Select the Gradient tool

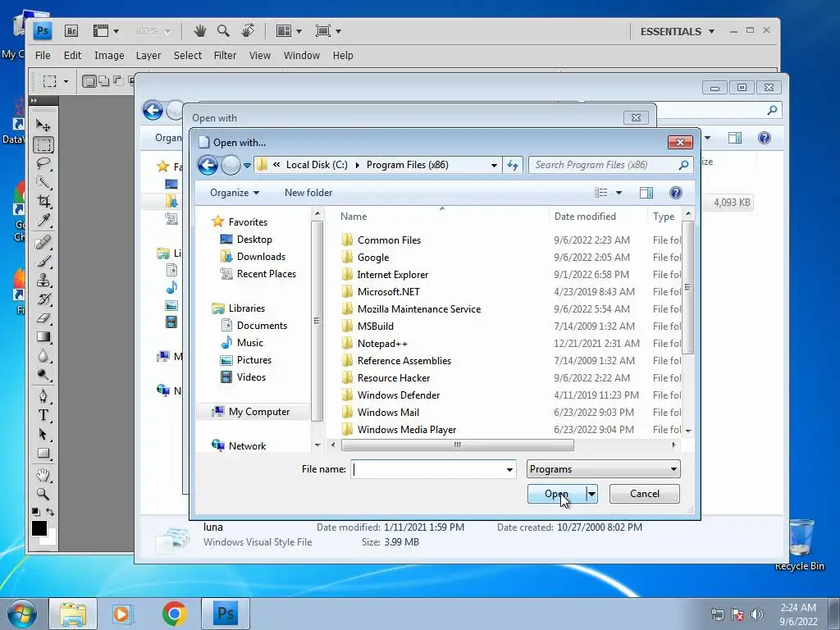click(x=43, y=337)
